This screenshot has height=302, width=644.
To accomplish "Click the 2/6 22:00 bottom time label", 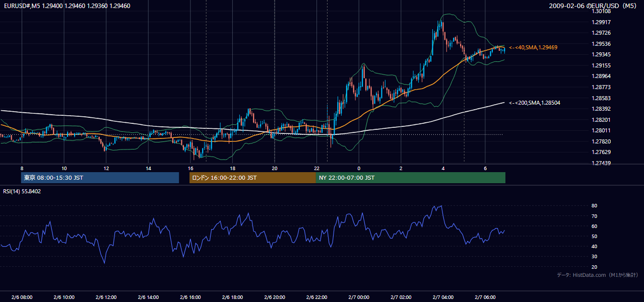I will 316,297.
